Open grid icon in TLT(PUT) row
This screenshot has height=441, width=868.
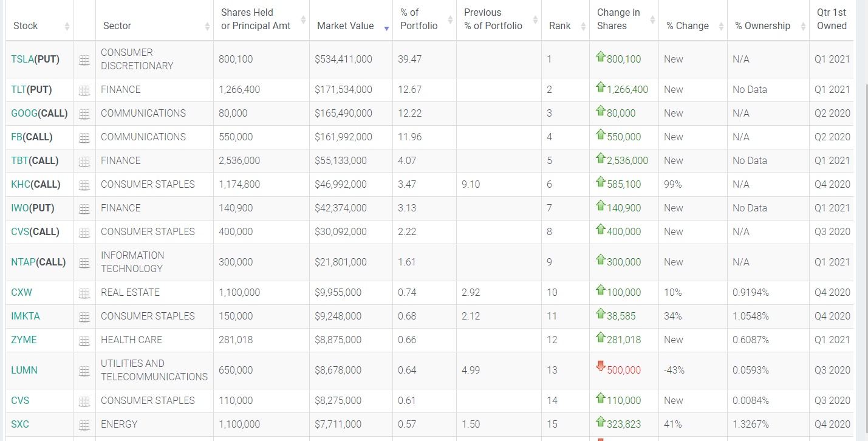(x=84, y=91)
